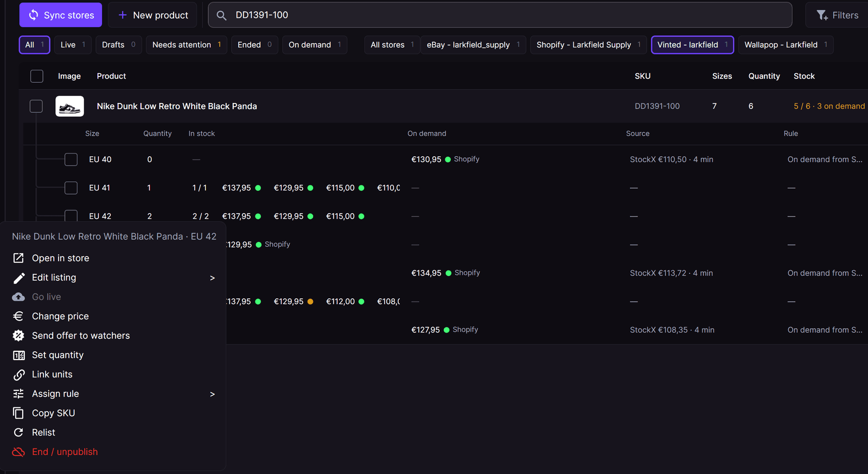Image resolution: width=868 pixels, height=474 pixels.
Task: Tick the EU 42 size checkbox
Action: tap(71, 215)
